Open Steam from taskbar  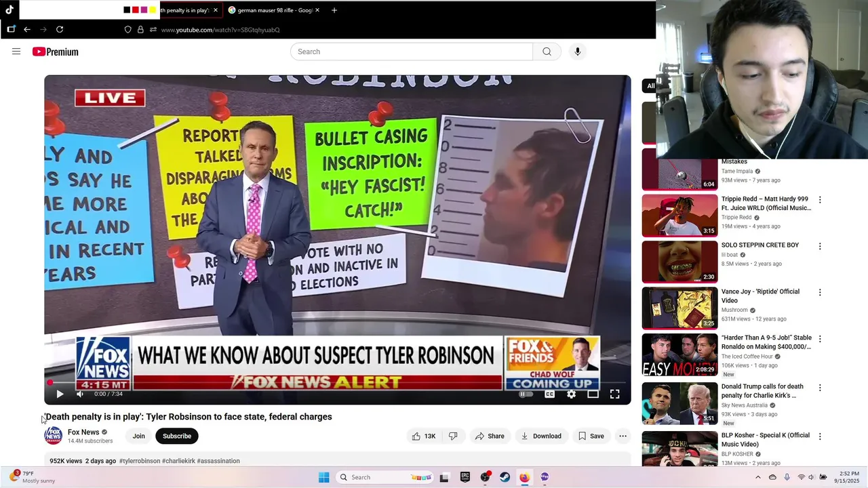click(x=505, y=477)
